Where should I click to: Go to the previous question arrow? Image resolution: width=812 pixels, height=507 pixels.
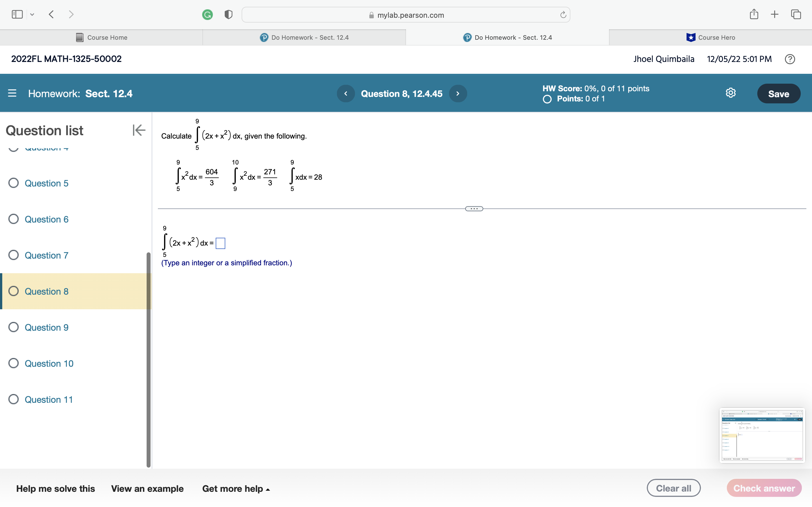346,94
